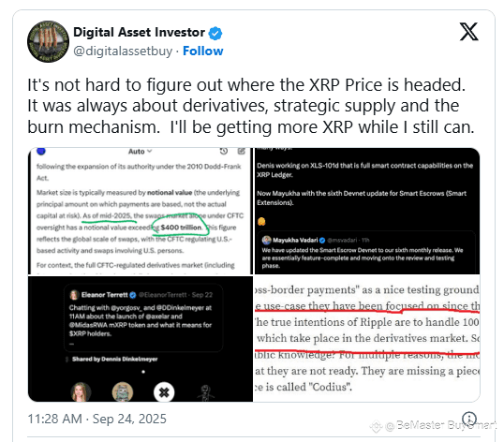Click the round X close icon in spaces image
The height and width of the screenshot is (442, 504).
[164, 392]
